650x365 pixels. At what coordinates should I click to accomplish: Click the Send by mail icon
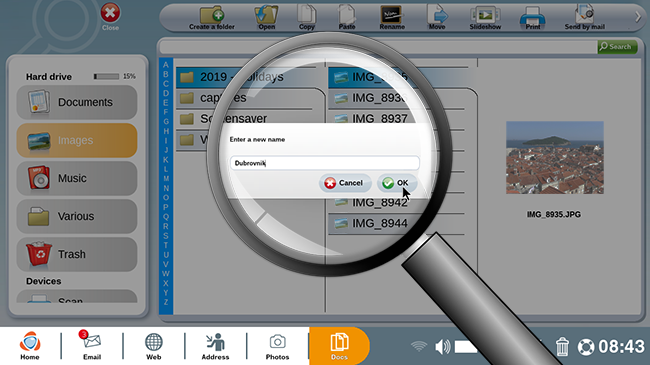[x=585, y=18]
